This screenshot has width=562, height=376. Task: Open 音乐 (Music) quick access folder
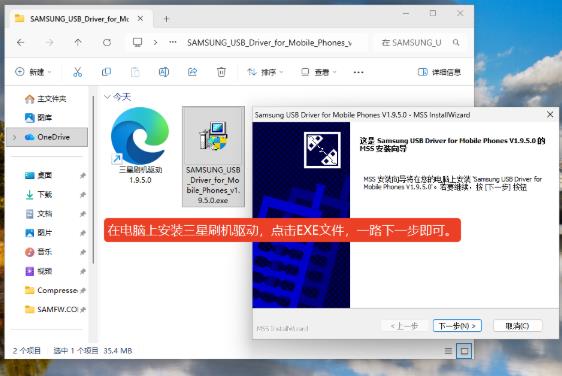[x=39, y=252]
